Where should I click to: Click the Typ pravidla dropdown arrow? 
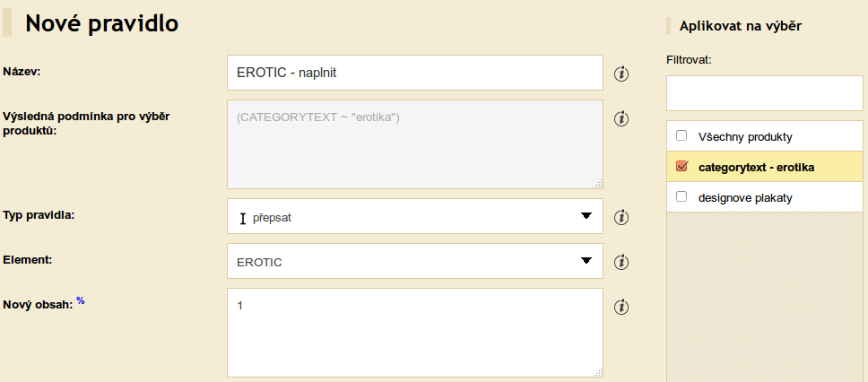[x=586, y=216]
